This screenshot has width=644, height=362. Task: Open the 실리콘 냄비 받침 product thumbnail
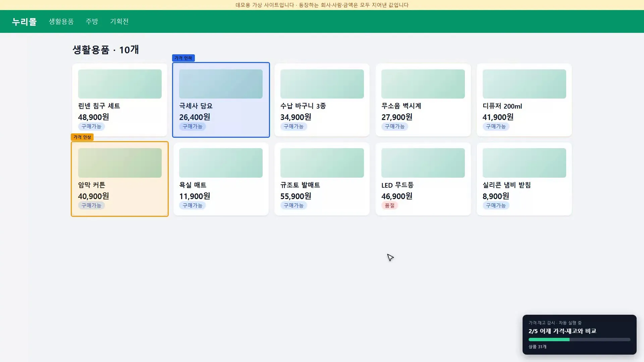coord(524,163)
